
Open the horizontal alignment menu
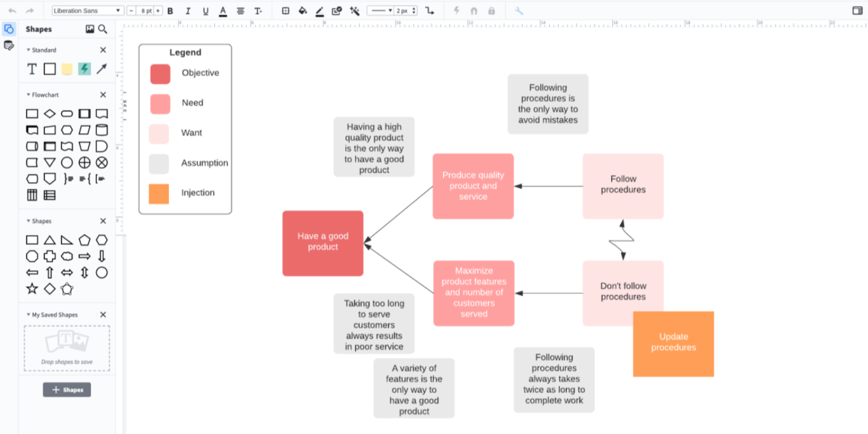240,11
